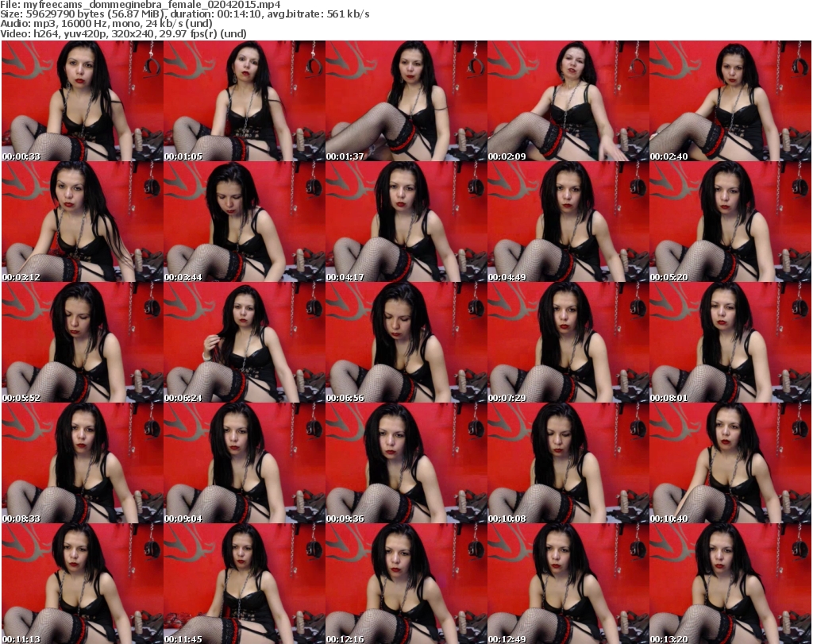The image size is (813, 644).
Task: Select the thumbnail stamped 00:08:33
Action: coord(83,463)
